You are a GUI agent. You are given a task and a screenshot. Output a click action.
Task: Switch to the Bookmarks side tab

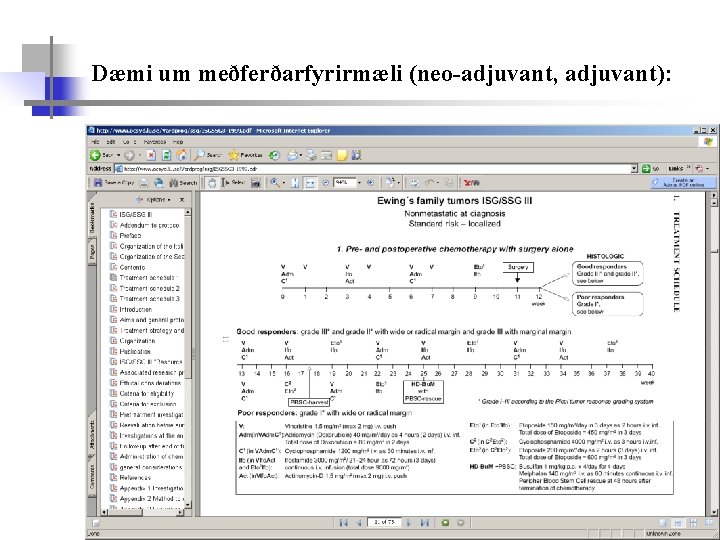click(91, 218)
